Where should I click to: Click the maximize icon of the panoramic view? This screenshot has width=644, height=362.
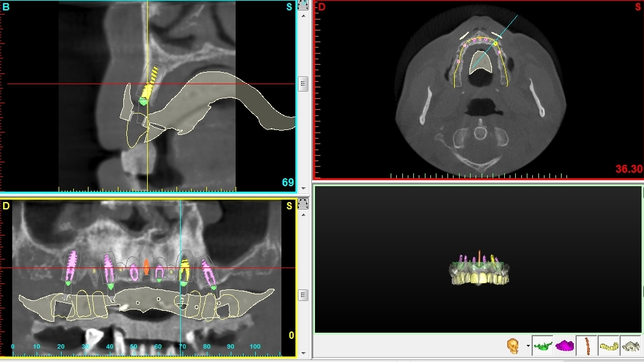(303, 204)
